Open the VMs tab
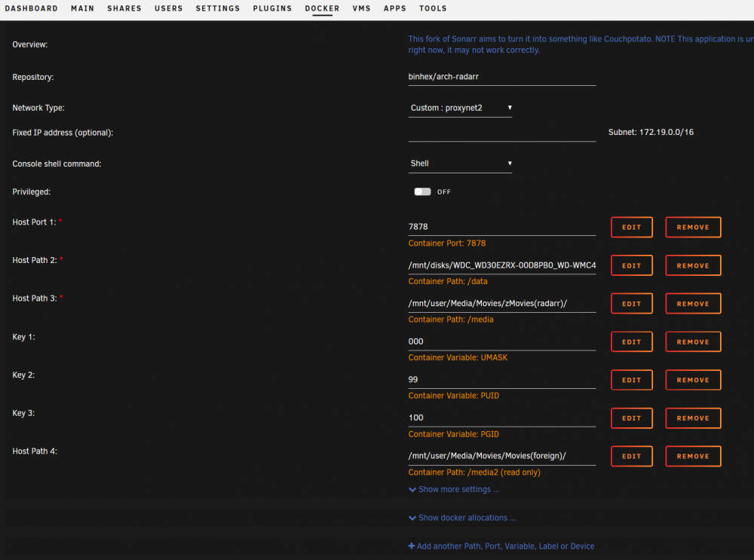754x560 pixels. 361,8
